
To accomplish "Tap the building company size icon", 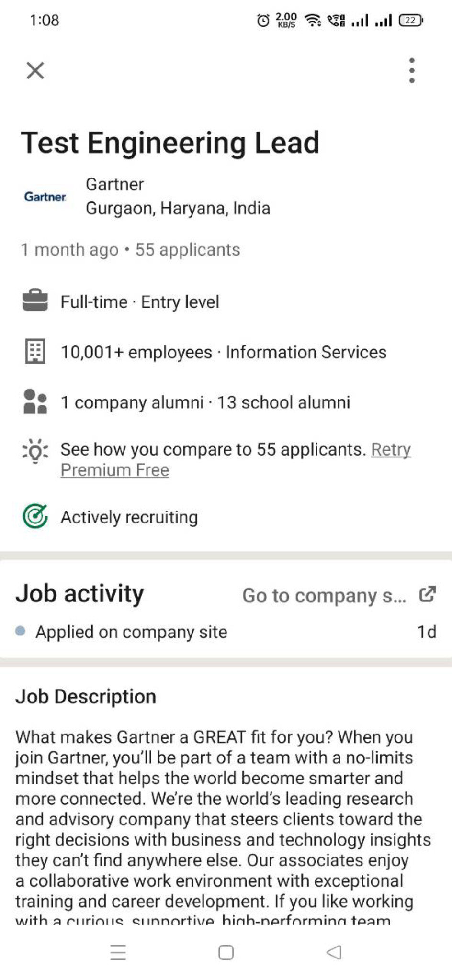I will [x=35, y=352].
